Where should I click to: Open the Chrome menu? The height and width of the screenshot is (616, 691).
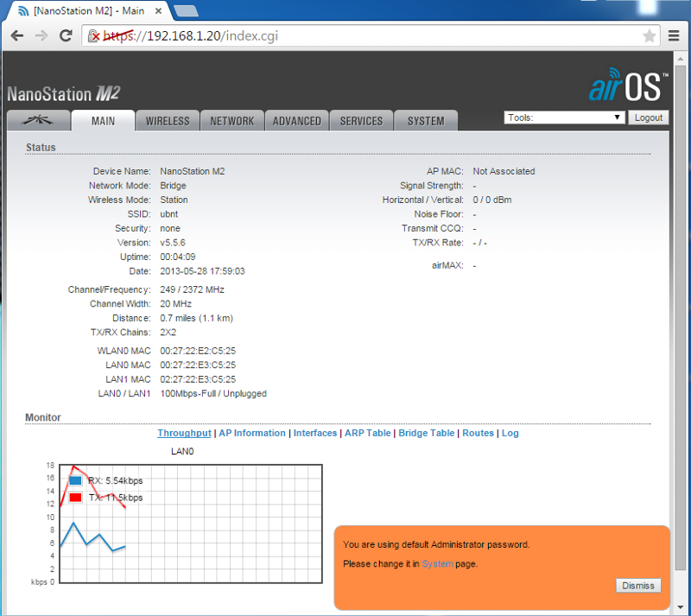(674, 36)
